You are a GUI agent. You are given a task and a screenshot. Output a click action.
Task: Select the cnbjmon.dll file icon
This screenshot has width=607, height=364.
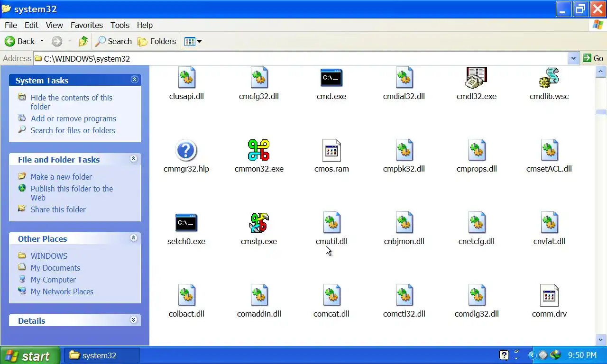click(x=405, y=223)
